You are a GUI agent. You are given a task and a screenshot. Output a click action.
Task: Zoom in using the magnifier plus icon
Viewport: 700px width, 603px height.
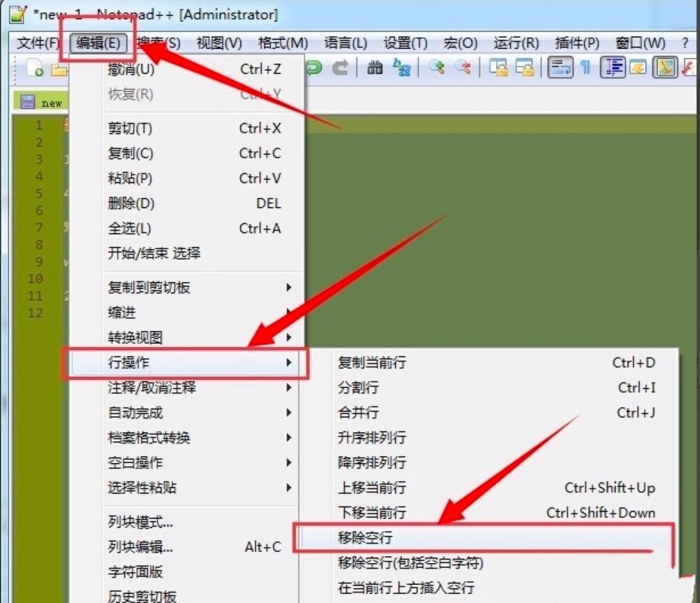(x=435, y=67)
